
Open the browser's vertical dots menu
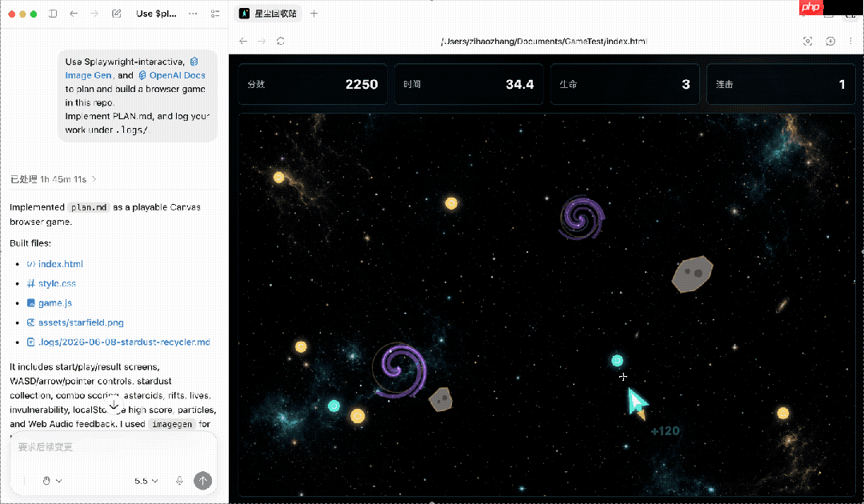(850, 42)
